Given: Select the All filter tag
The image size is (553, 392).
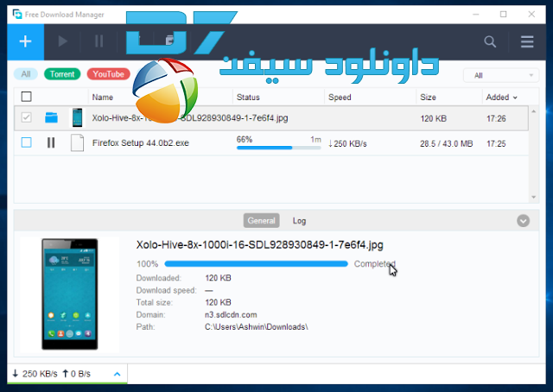Looking at the screenshot, I should coord(26,74).
